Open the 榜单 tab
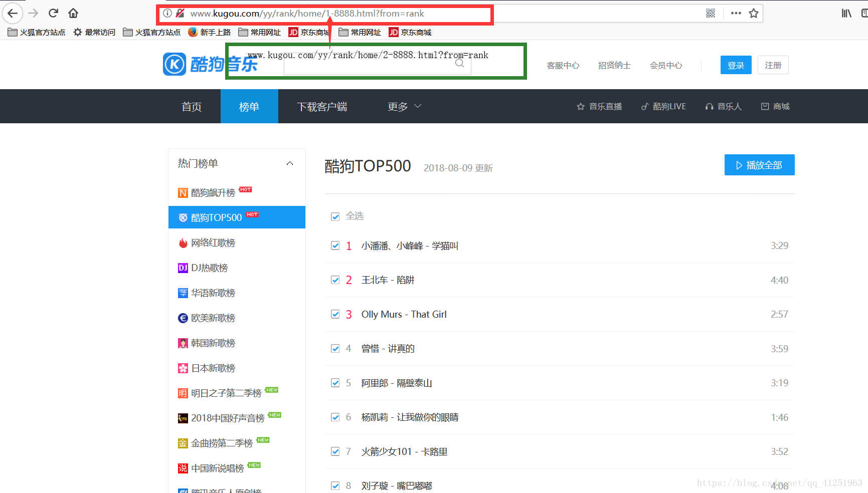 pyautogui.click(x=249, y=106)
